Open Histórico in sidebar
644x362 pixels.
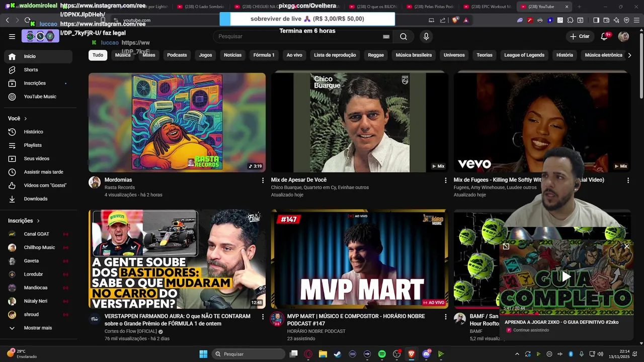pyautogui.click(x=38, y=132)
